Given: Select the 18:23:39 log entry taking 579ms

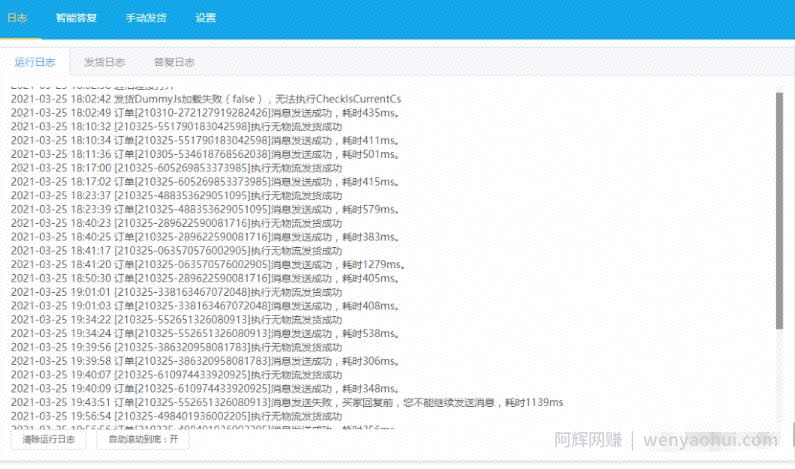Looking at the screenshot, I should tap(205, 209).
